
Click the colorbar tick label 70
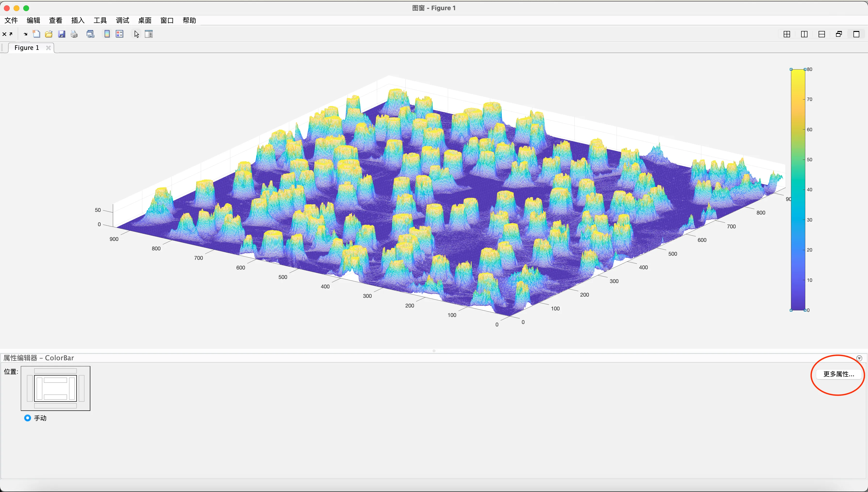pos(810,99)
